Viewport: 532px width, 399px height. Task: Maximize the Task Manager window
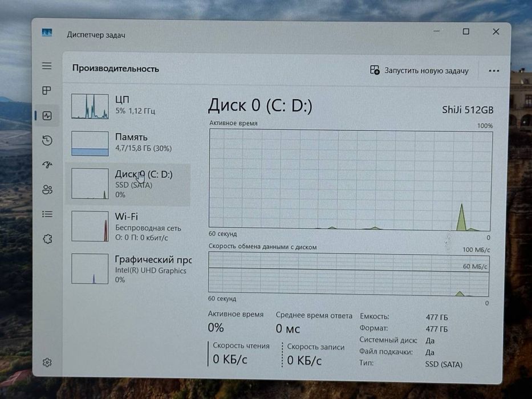(466, 31)
